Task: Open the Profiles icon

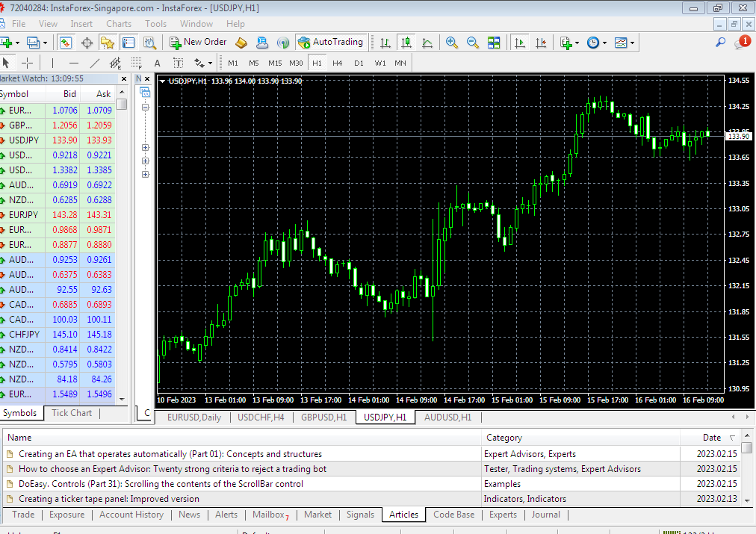Action: coord(33,43)
